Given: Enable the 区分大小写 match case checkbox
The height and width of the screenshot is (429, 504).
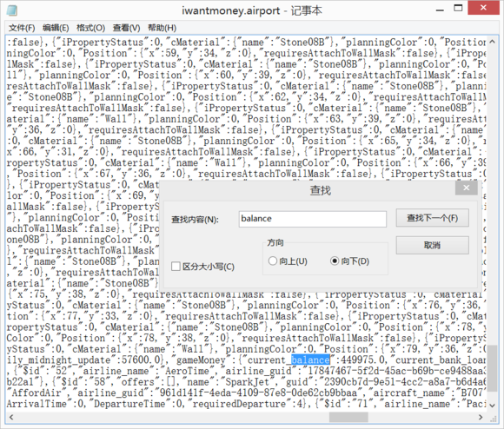Looking at the screenshot, I should [176, 267].
